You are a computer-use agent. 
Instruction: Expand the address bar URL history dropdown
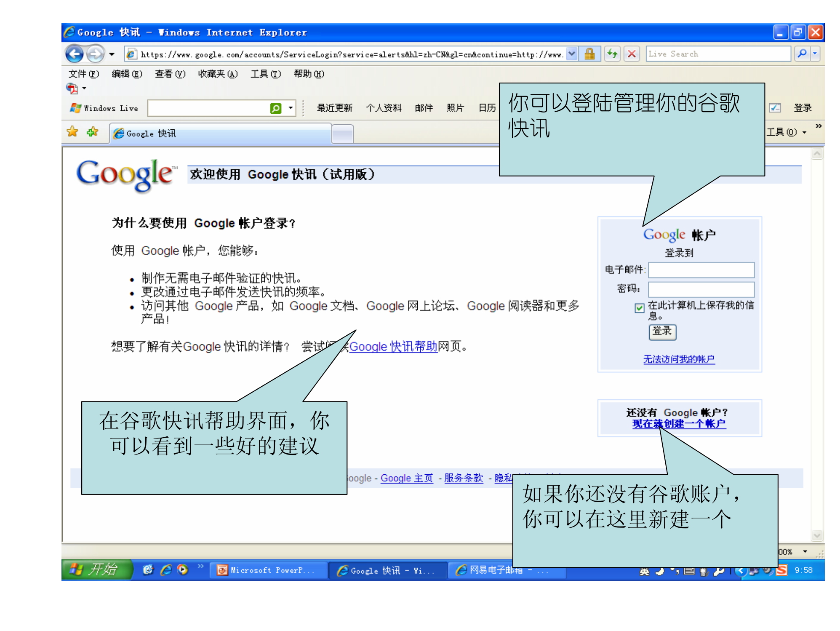click(x=572, y=54)
